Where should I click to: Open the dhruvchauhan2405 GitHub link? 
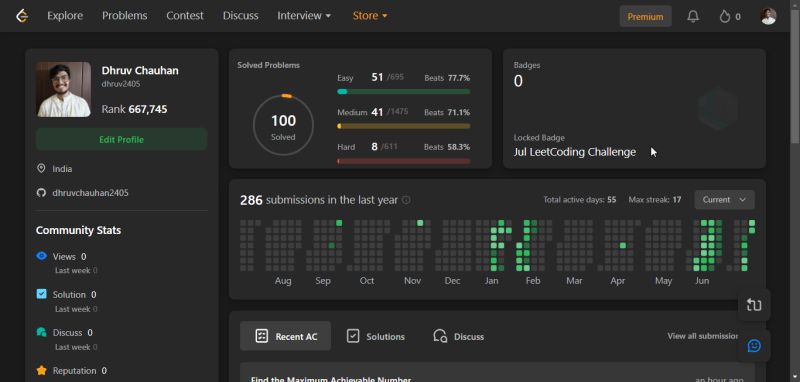(x=90, y=193)
